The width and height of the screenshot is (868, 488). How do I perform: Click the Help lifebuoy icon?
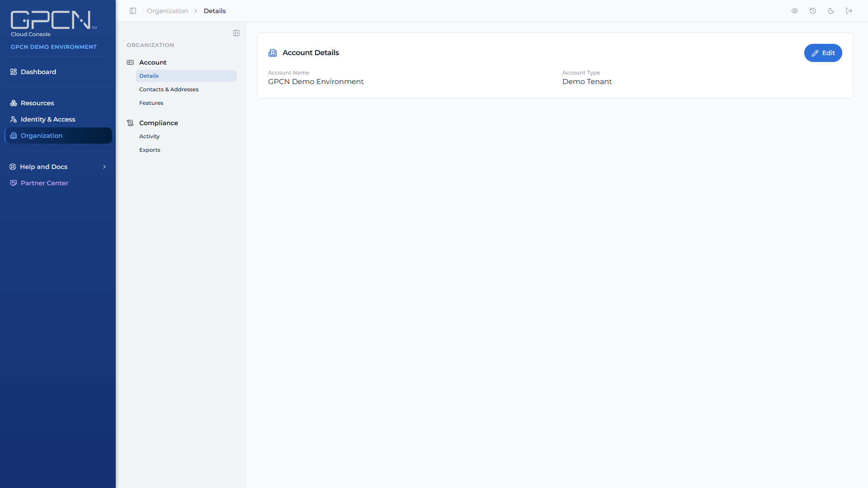click(13, 167)
